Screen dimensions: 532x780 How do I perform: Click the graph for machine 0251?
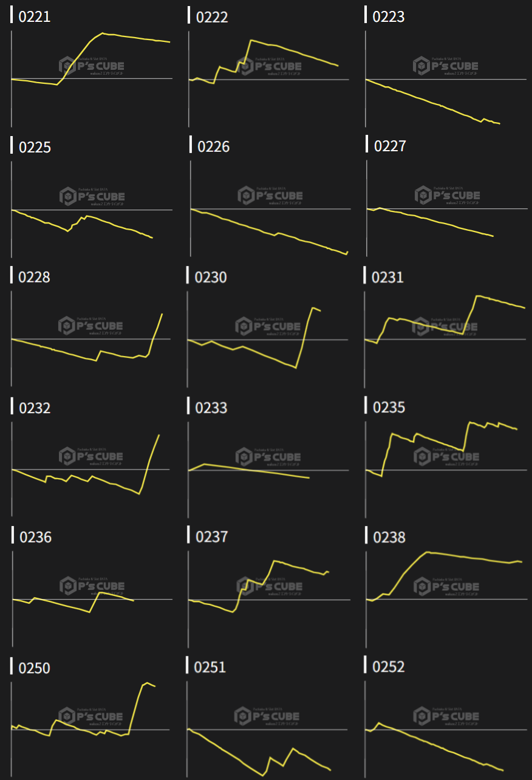pyautogui.click(x=267, y=728)
